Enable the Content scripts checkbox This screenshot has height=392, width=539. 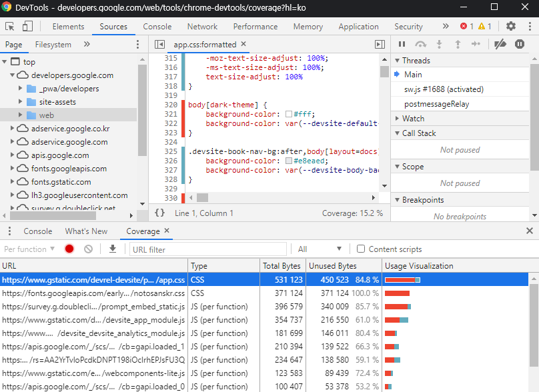coord(361,249)
